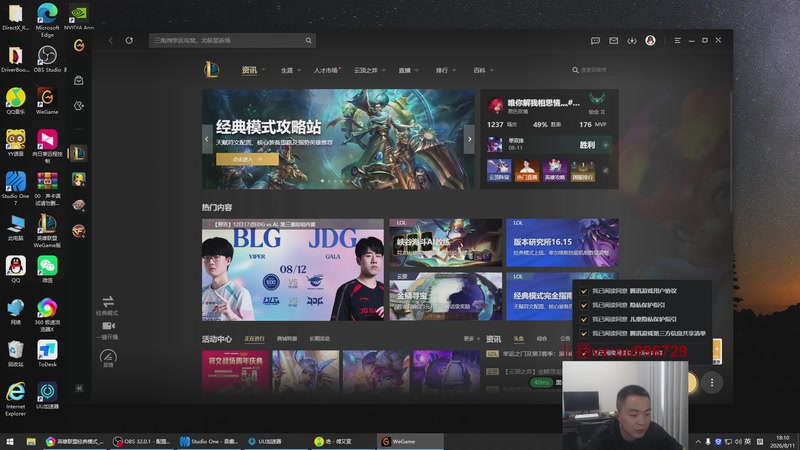The width and height of the screenshot is (800, 450).
Task: Click the 搜索召唤师 search field
Action: pos(593,70)
